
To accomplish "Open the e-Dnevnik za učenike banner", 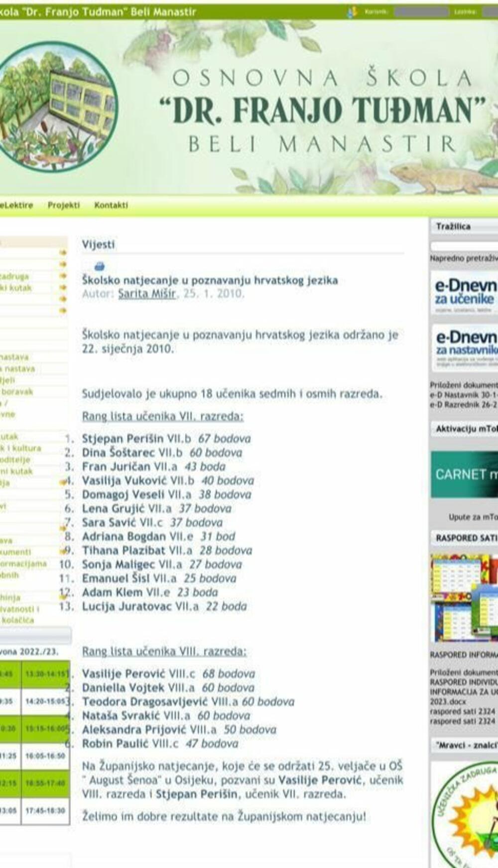I will [x=465, y=293].
